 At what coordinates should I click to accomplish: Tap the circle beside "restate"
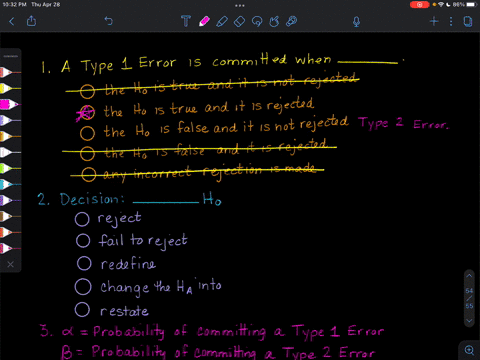[82, 310]
